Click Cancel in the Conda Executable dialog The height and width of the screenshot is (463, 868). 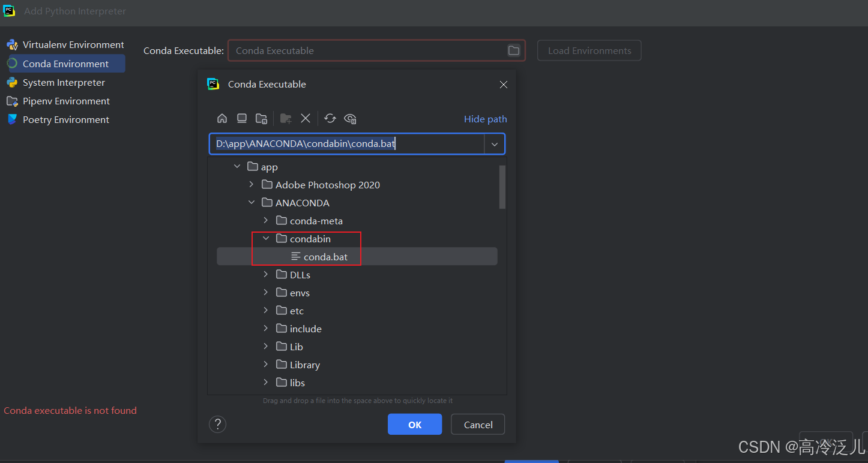pos(478,425)
